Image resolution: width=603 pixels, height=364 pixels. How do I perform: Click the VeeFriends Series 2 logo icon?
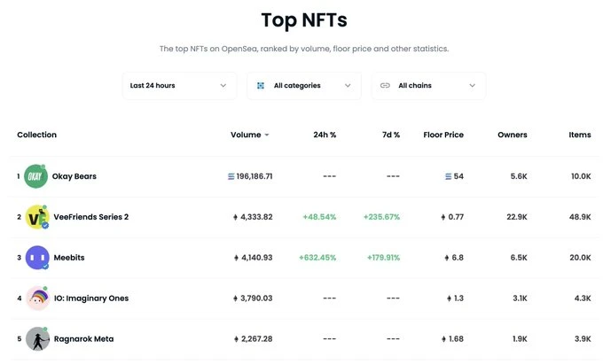[x=37, y=217]
